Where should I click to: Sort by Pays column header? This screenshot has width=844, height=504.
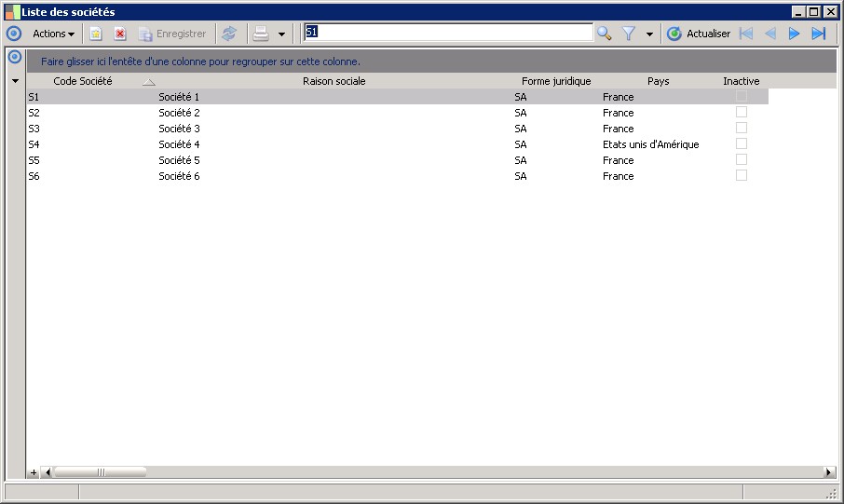[659, 81]
